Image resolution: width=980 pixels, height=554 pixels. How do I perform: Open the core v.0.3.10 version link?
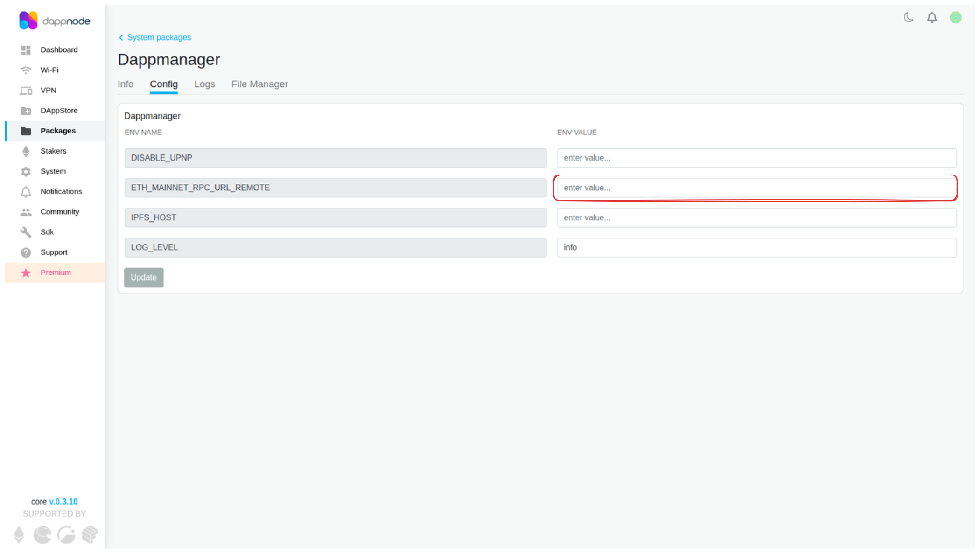click(x=63, y=501)
